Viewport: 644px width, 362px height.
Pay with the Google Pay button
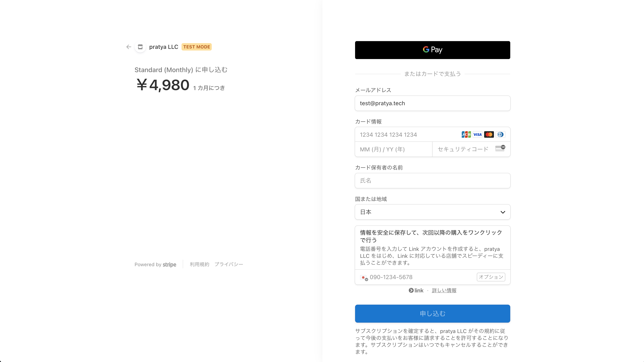432,50
